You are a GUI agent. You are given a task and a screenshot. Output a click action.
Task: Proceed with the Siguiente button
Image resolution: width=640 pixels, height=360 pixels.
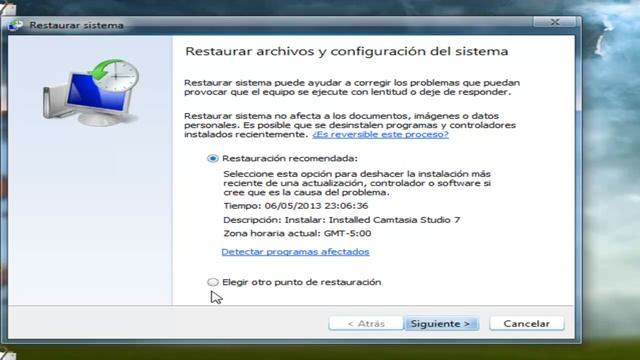click(x=441, y=324)
